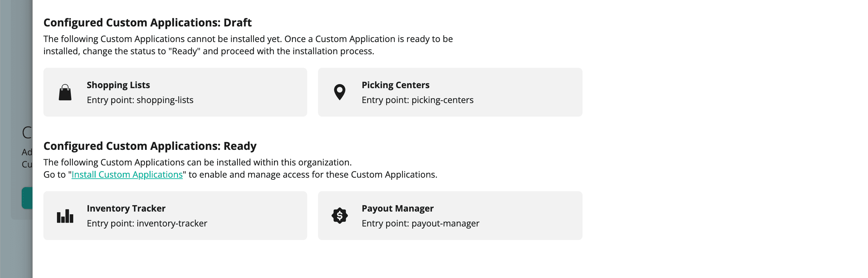This screenshot has height=278, width=868.
Task: Click empty space right of Payout Manager card
Action: (712, 216)
